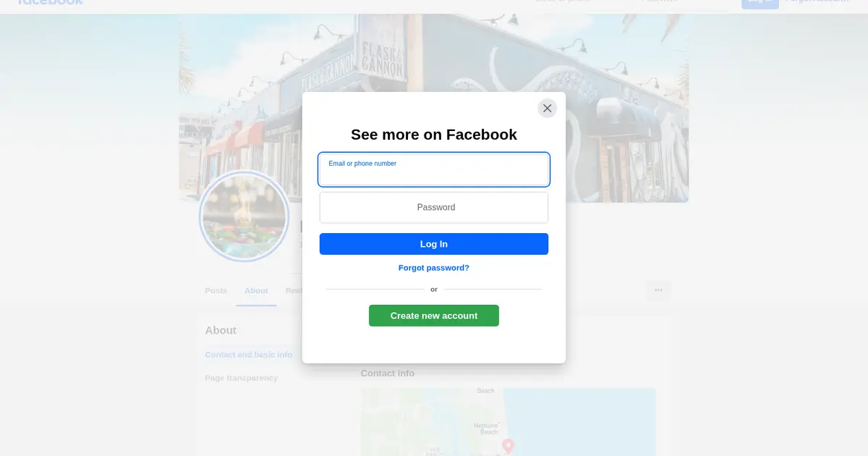Click the blue Log In button
This screenshot has width=868, height=456.
(x=434, y=244)
